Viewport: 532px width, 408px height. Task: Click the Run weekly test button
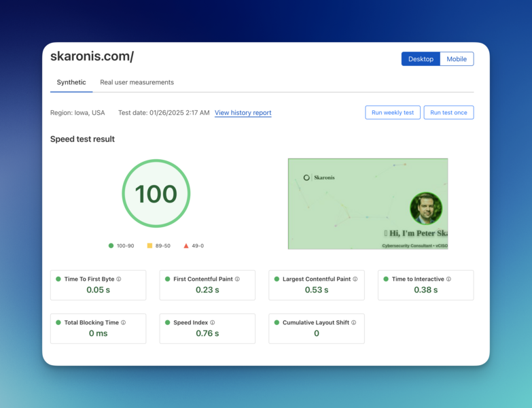tap(393, 112)
